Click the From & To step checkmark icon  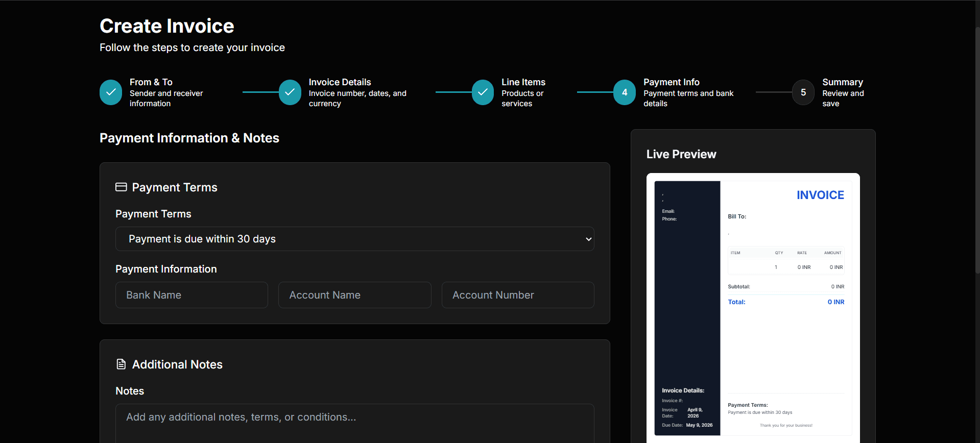[x=111, y=92]
